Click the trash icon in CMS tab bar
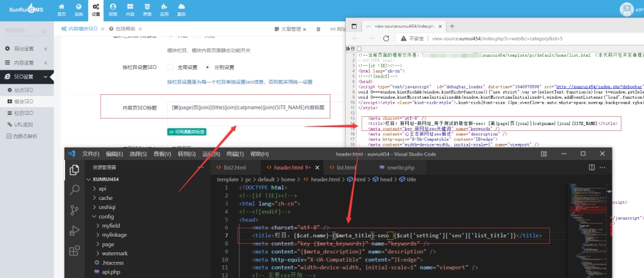The image size is (644, 278). point(318,29)
